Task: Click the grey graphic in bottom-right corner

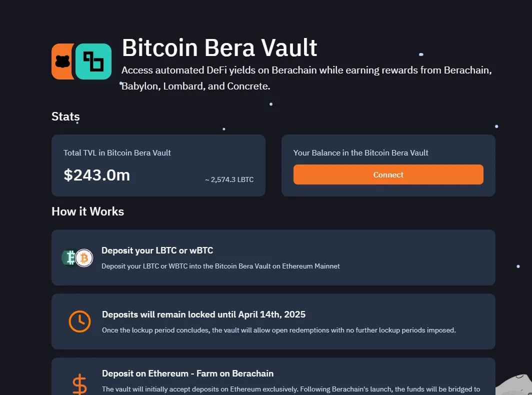Action: [x=515, y=384]
